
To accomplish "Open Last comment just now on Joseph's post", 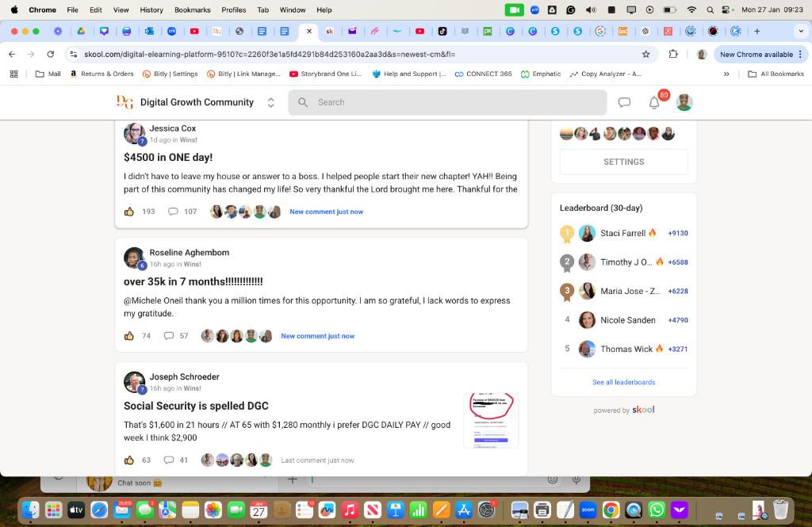I will [x=317, y=460].
